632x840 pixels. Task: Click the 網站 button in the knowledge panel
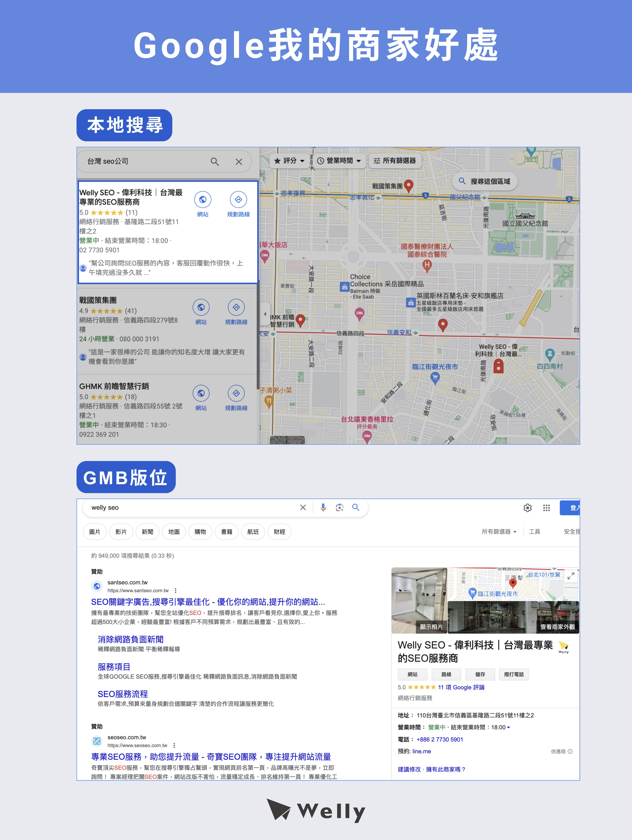[x=412, y=674]
